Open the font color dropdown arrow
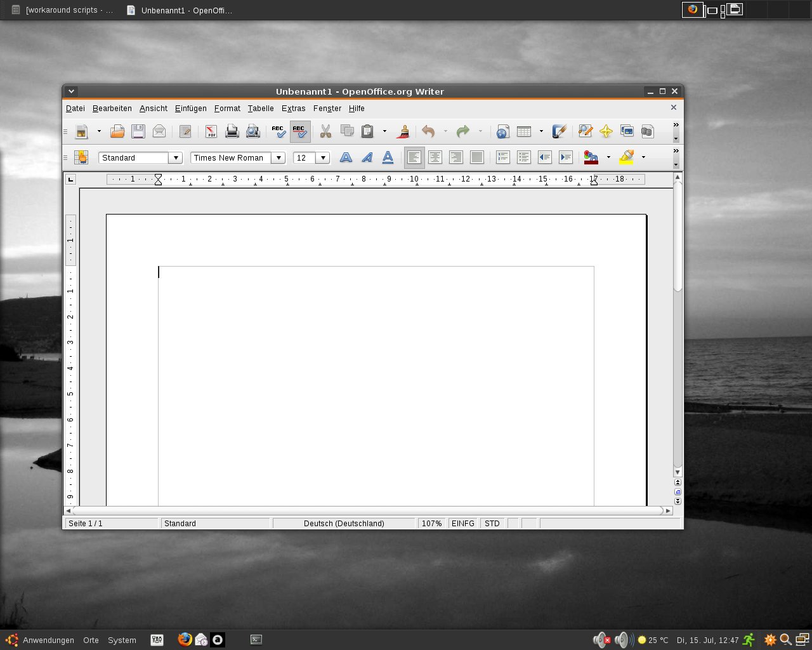 click(x=608, y=157)
